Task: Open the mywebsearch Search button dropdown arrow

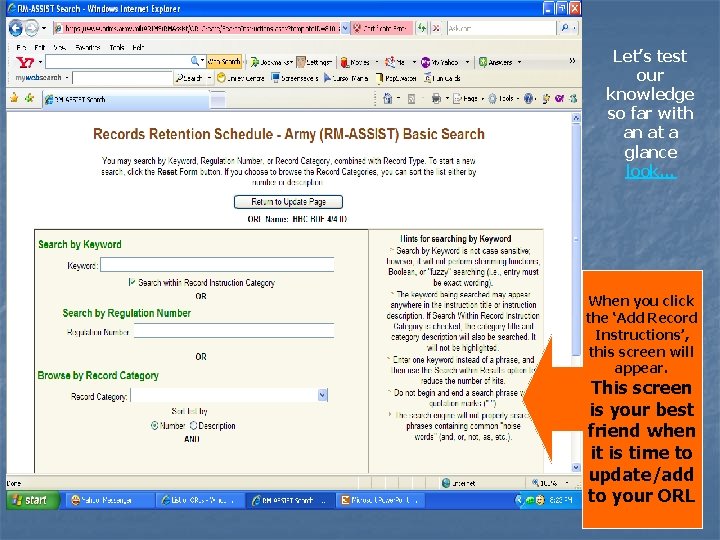Action: click(209, 78)
